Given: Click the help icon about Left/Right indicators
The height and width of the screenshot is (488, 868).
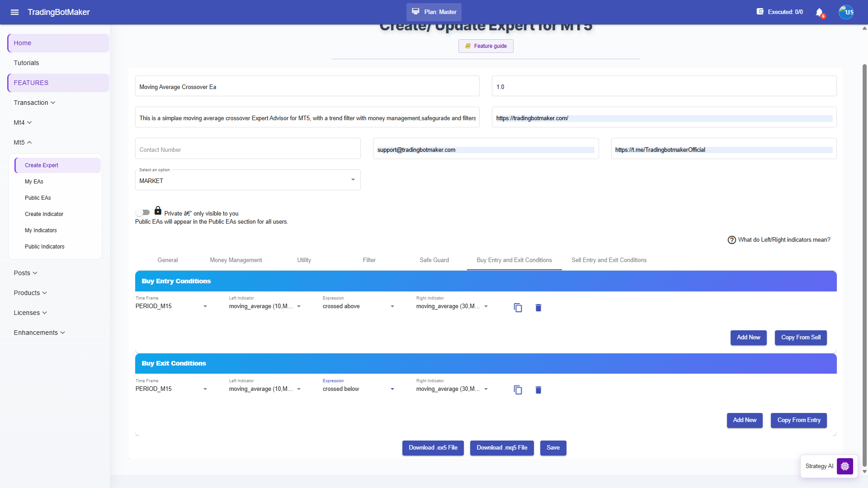Looking at the screenshot, I should click(x=731, y=240).
